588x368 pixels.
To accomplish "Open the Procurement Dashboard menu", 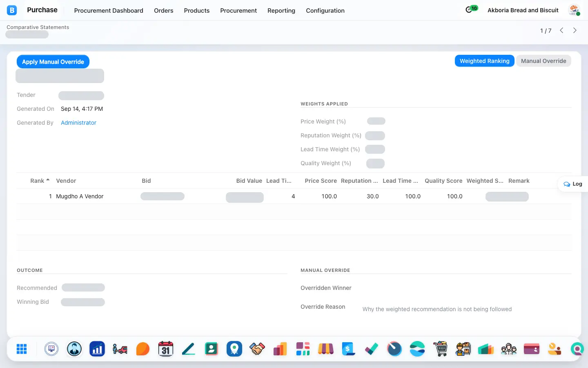I will [109, 11].
